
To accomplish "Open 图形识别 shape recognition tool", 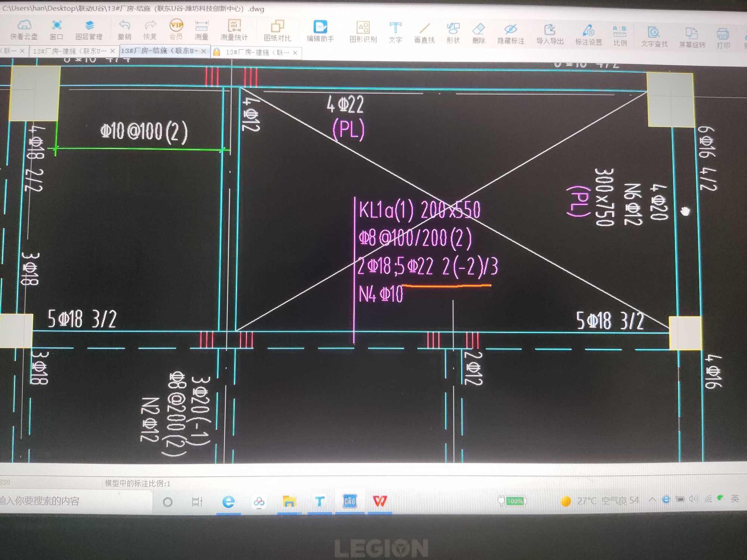I will pyautogui.click(x=363, y=32).
